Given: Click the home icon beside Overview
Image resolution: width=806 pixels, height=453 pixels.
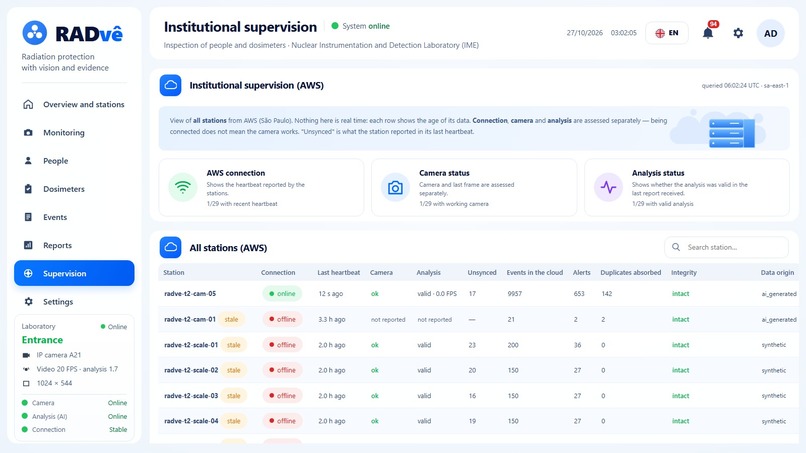Looking at the screenshot, I should 28,104.
